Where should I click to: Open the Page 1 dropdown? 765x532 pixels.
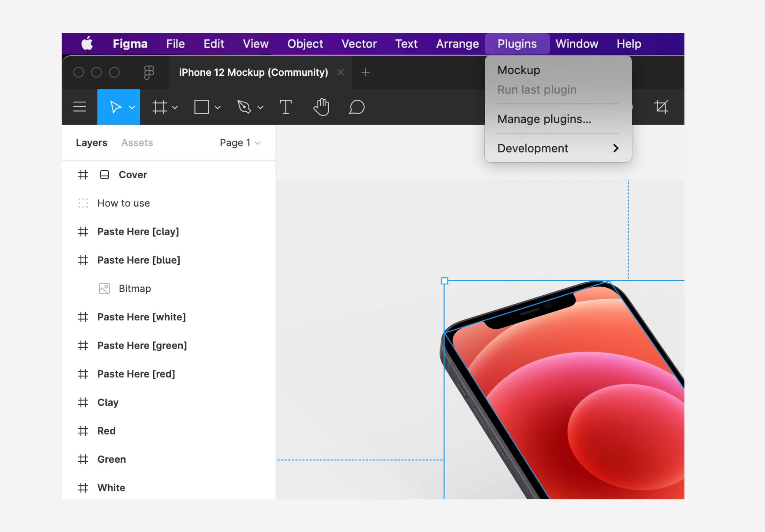coord(240,142)
